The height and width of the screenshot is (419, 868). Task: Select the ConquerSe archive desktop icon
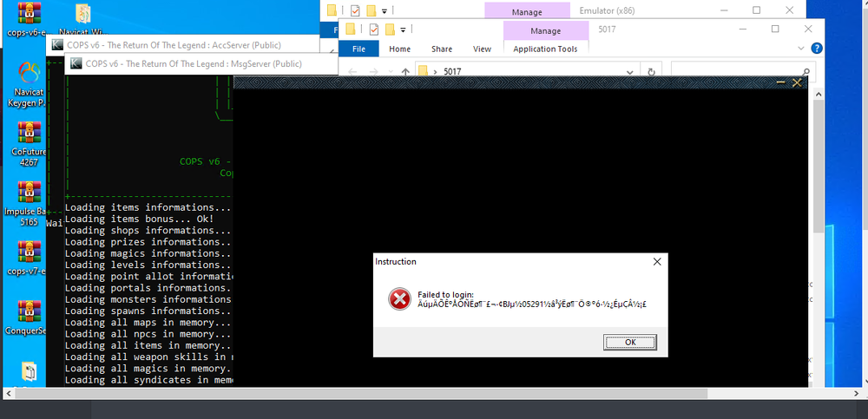point(29,311)
